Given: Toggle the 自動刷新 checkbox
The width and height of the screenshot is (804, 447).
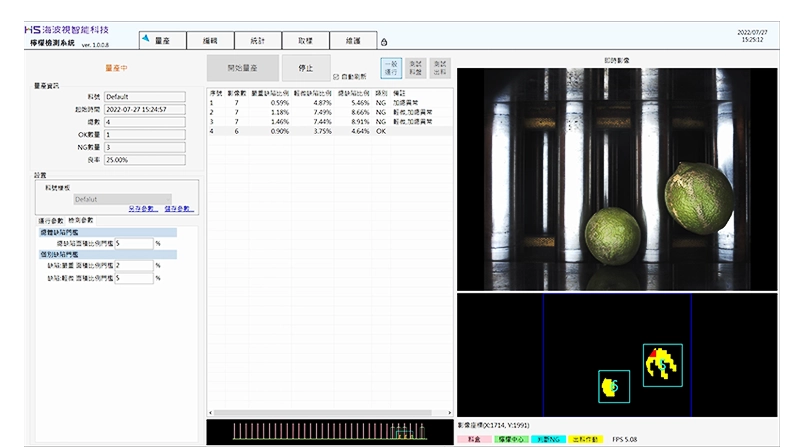Looking at the screenshot, I should point(336,76).
